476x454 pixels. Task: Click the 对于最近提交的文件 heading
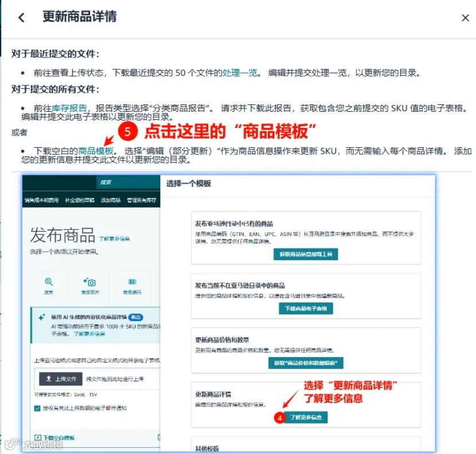55,54
